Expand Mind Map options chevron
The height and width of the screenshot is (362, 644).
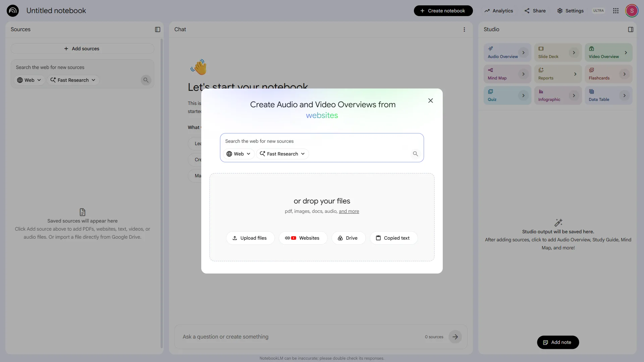(x=523, y=74)
